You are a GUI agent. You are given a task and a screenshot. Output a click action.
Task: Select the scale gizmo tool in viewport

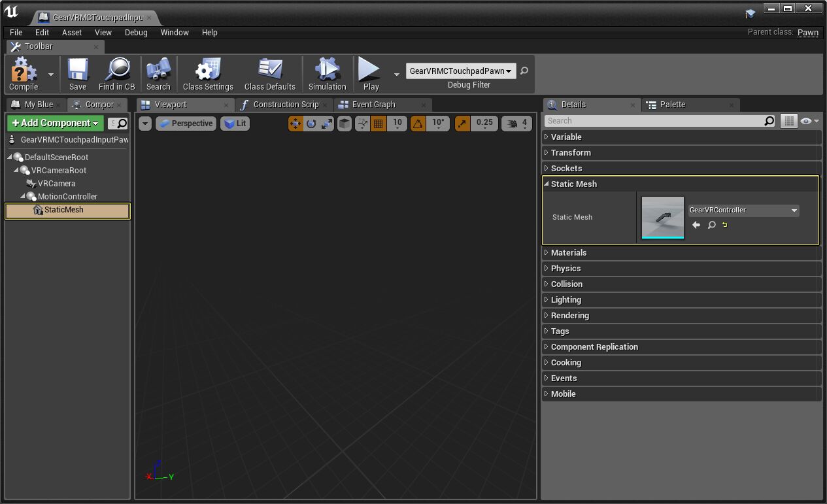327,124
